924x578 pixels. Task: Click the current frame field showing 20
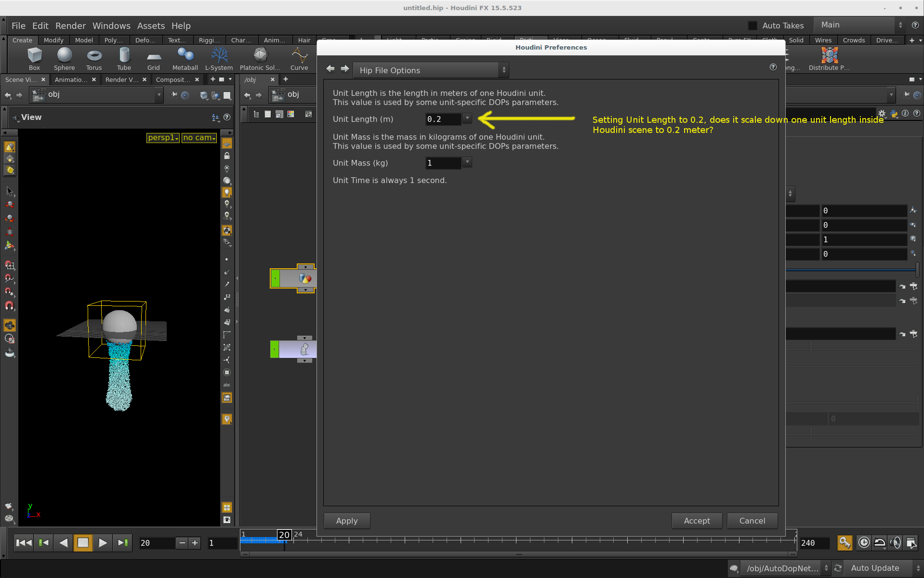pyautogui.click(x=157, y=543)
